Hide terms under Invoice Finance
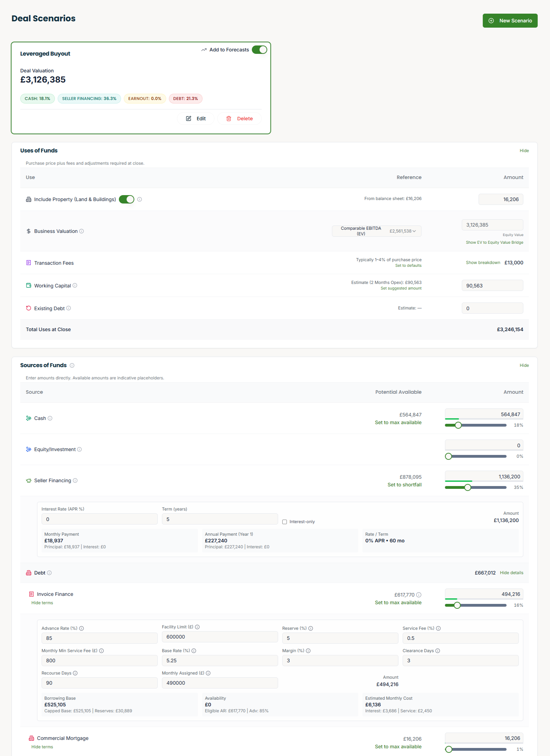 [x=42, y=603]
